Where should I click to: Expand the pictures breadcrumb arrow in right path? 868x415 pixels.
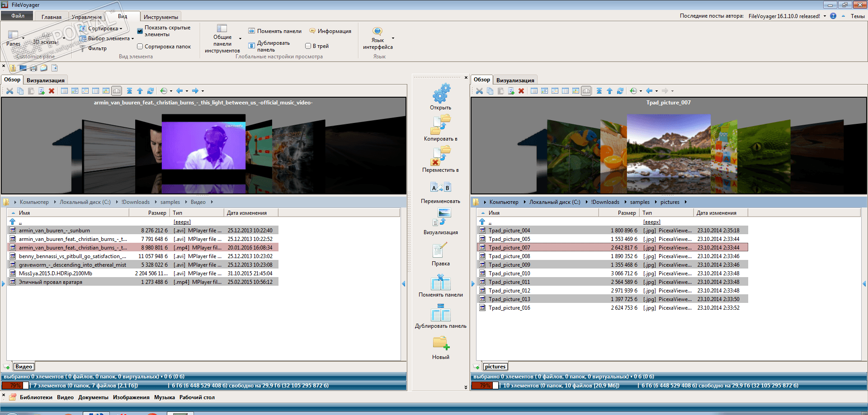pyautogui.click(x=685, y=202)
